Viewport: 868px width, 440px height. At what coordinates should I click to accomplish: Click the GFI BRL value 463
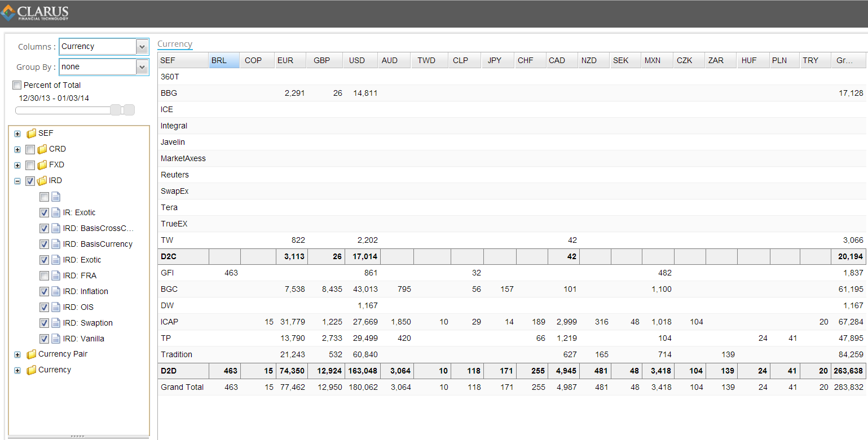pos(231,273)
